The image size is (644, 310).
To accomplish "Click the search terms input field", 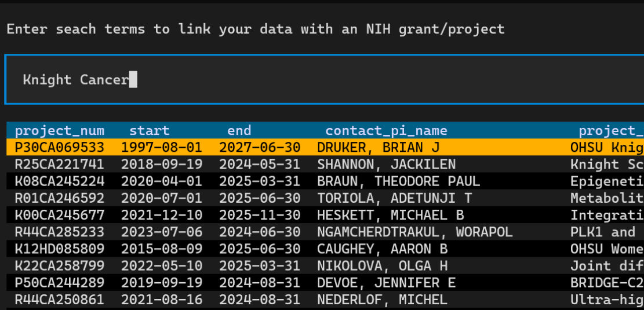I will point(325,80).
